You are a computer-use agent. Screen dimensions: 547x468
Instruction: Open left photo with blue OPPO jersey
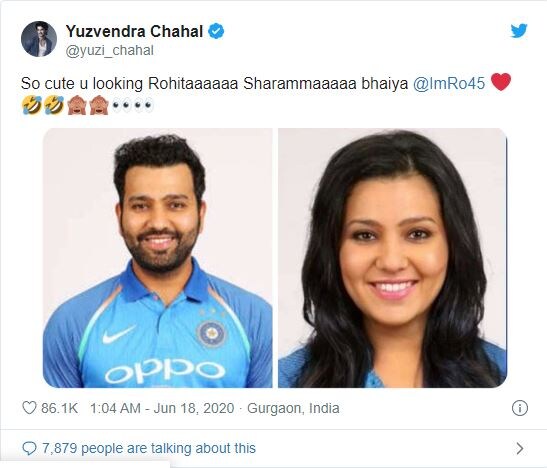[x=157, y=258]
